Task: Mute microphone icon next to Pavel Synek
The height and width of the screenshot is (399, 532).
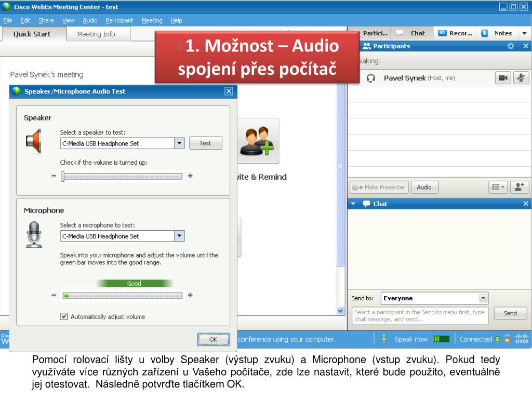Action: [521, 78]
